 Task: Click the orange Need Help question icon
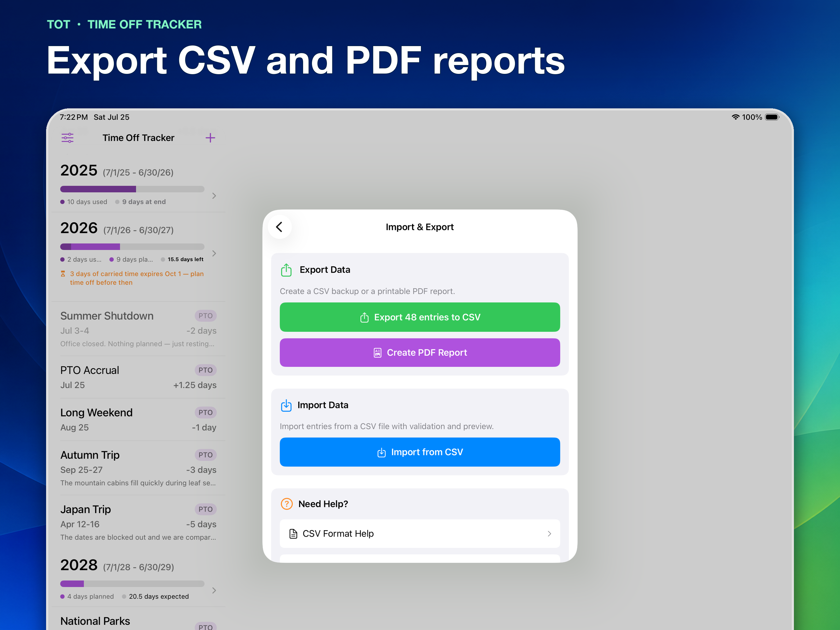coord(287,504)
